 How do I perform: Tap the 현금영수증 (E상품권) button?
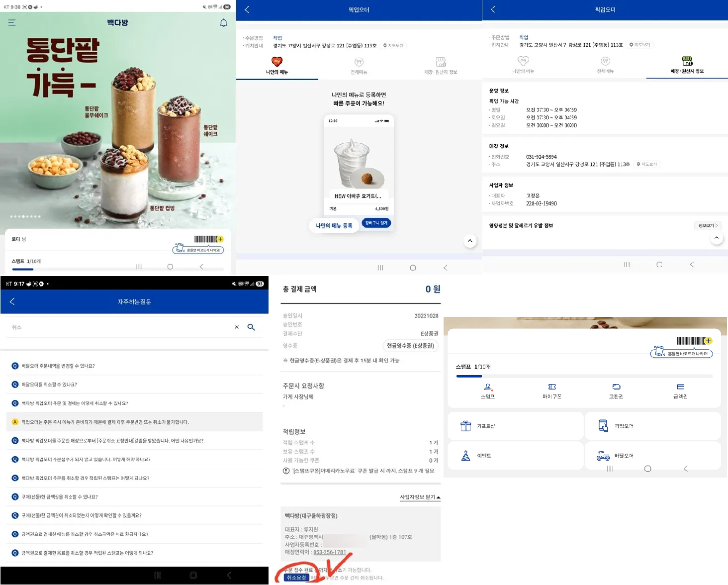tap(410, 346)
